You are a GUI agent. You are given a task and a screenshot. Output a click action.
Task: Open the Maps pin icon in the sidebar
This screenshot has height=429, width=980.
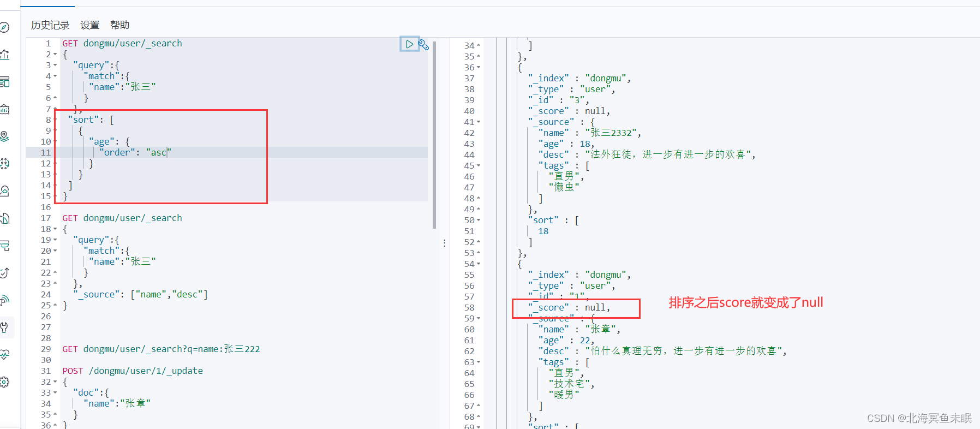click(4, 136)
